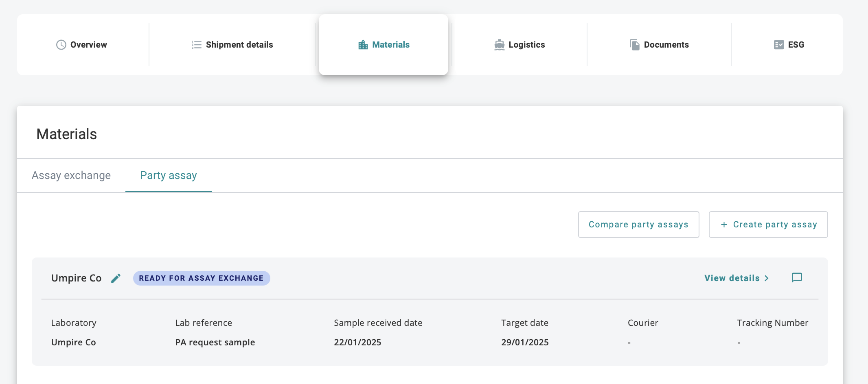Click the Umpire Co value under Laboratory
This screenshot has width=868, height=384.
tap(73, 343)
